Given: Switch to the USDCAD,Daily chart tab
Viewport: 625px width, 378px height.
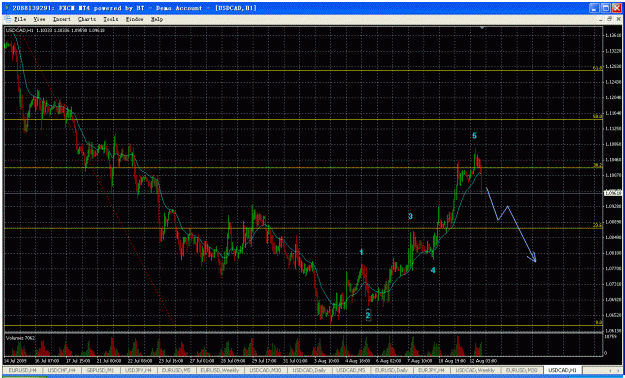Looking at the screenshot, I should [x=309, y=370].
